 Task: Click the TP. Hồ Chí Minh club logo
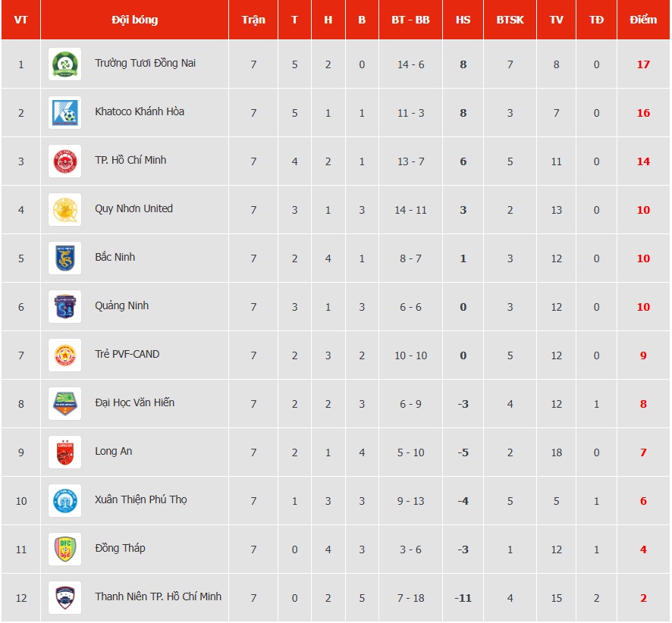(x=64, y=161)
